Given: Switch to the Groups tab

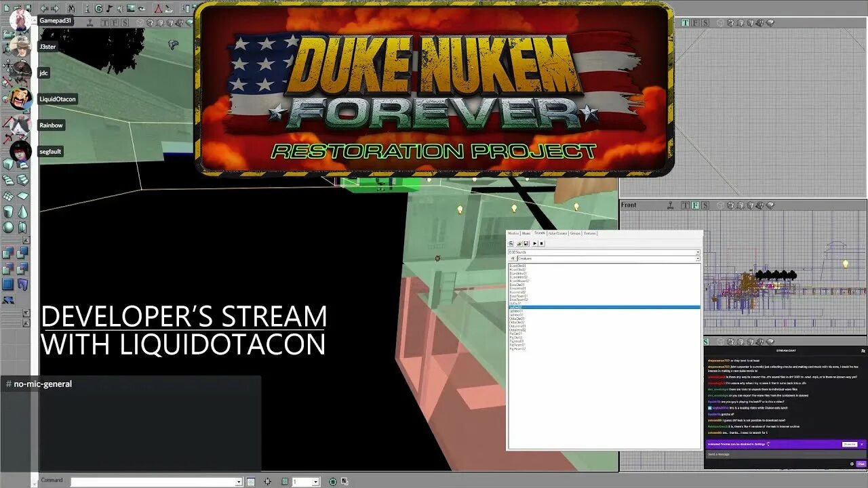Looking at the screenshot, I should click(x=575, y=233).
